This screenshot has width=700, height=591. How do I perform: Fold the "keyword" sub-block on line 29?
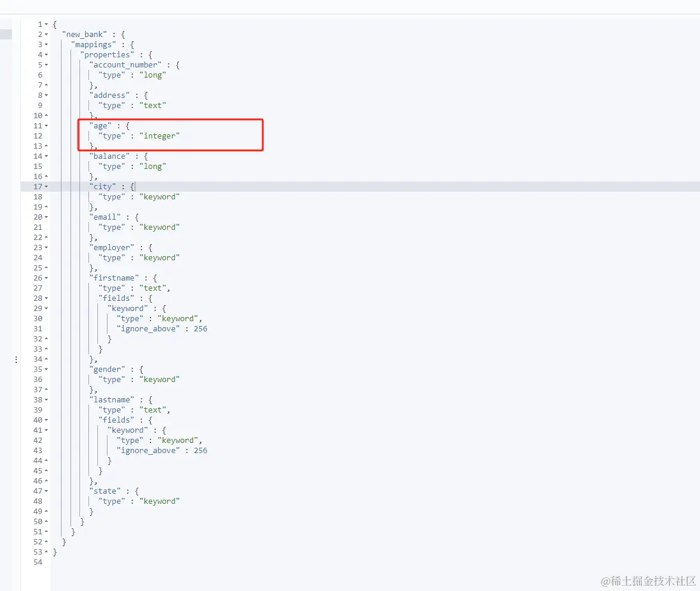click(x=47, y=309)
